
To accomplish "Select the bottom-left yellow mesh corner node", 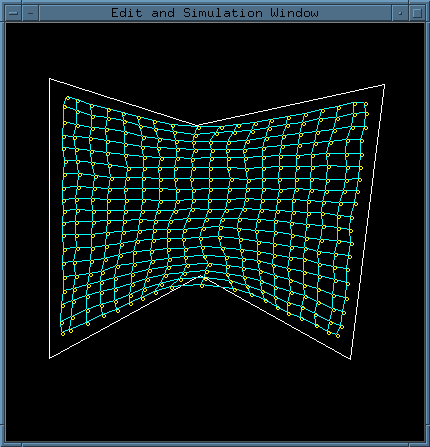I will 63,334.
